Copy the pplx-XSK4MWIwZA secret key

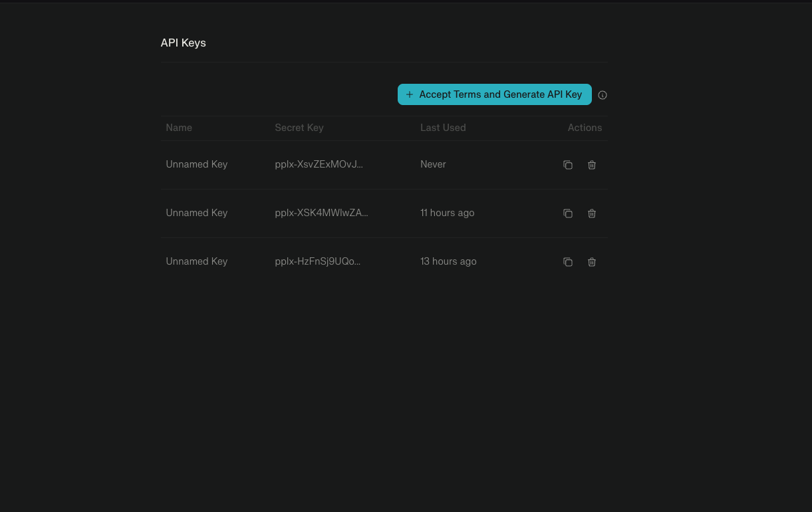point(568,213)
